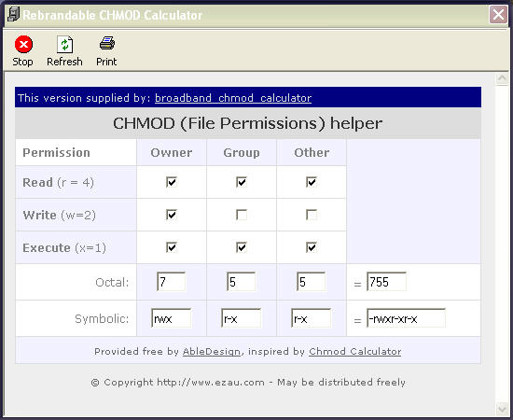This screenshot has width=513, height=420.
Task: Click the full symbolic field -rwxr-xr-x
Action: click(x=406, y=318)
